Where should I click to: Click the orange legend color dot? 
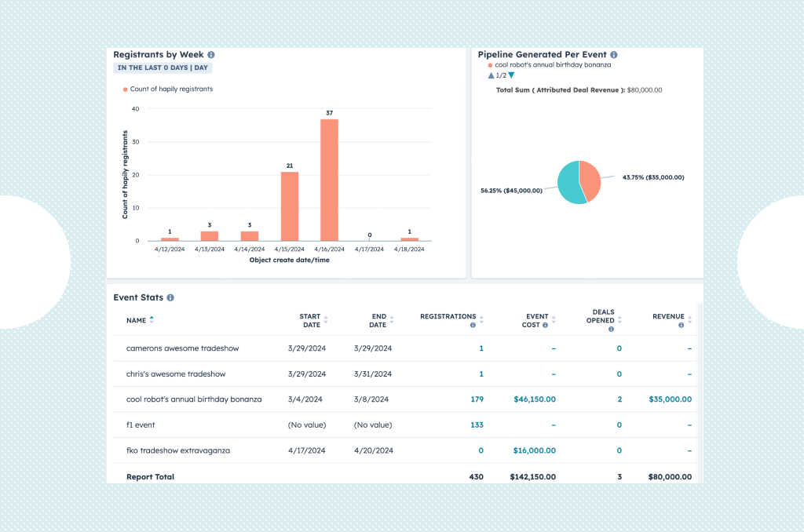coord(126,89)
